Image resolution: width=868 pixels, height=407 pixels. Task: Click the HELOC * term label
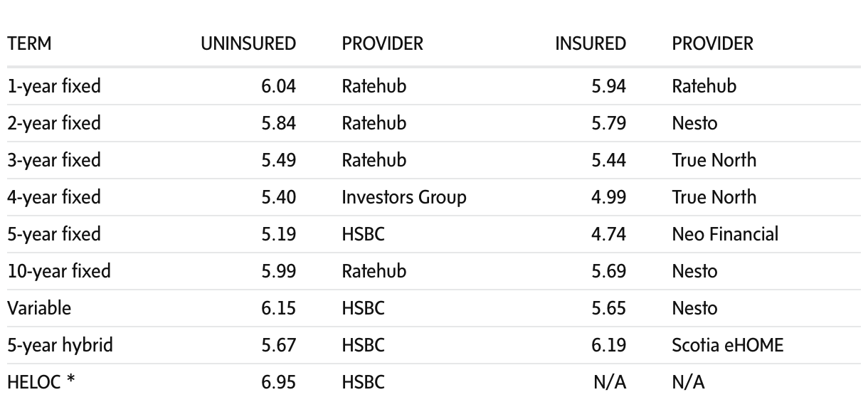pyautogui.click(x=41, y=382)
